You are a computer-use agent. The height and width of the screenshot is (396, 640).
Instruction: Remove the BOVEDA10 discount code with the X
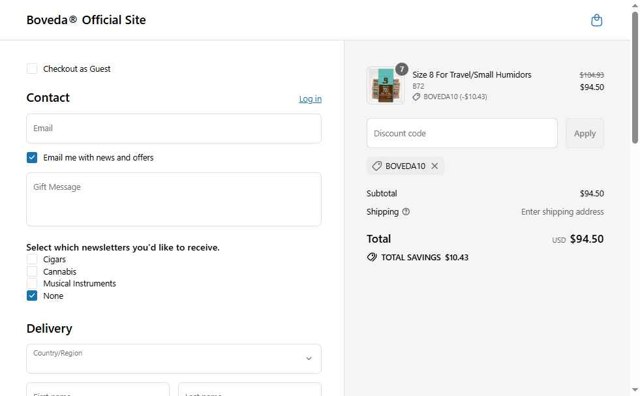point(435,166)
